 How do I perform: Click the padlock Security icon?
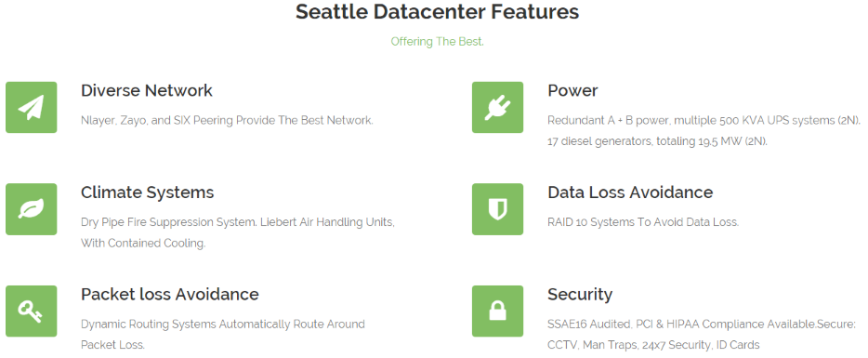click(497, 311)
